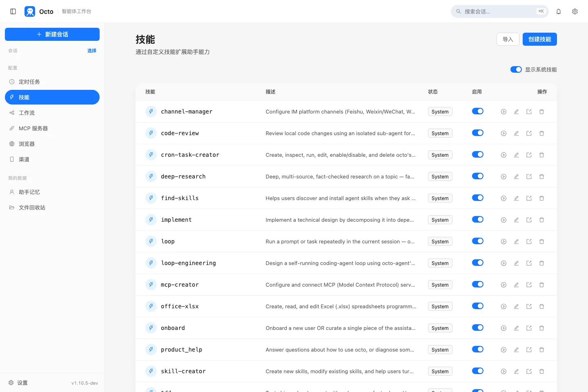The image size is (588, 392).
Task: Click the skill name product_help
Action: (x=181, y=350)
